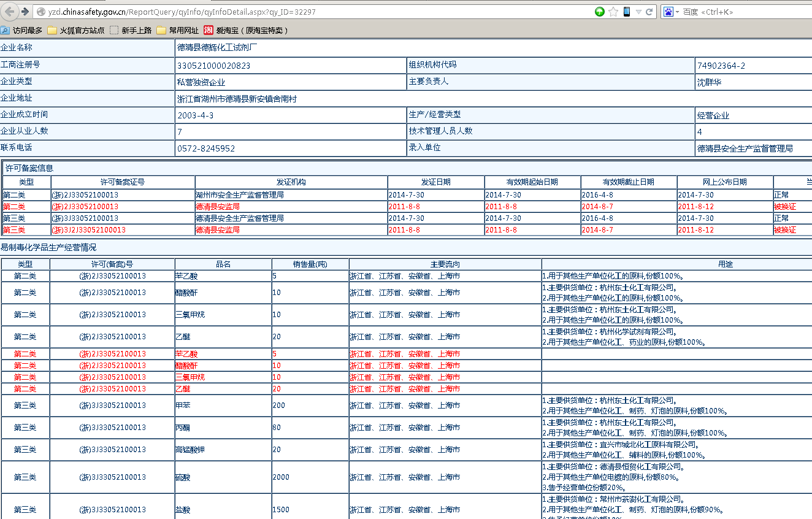Click founding date 2003-4-3

tap(195, 115)
